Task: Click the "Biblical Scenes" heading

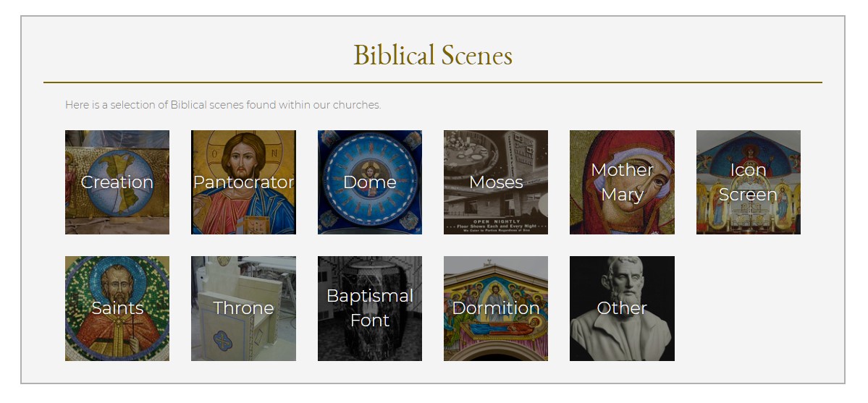Action: pyautogui.click(x=433, y=56)
